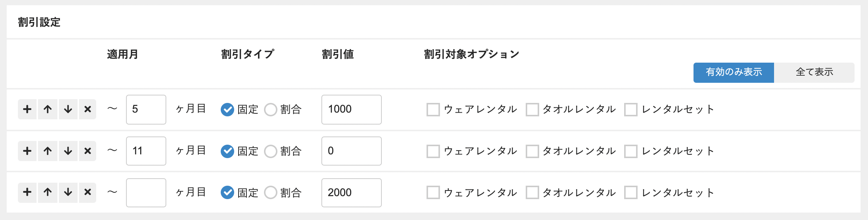Move the 11-month discount row up
868x220 pixels.
[47, 151]
